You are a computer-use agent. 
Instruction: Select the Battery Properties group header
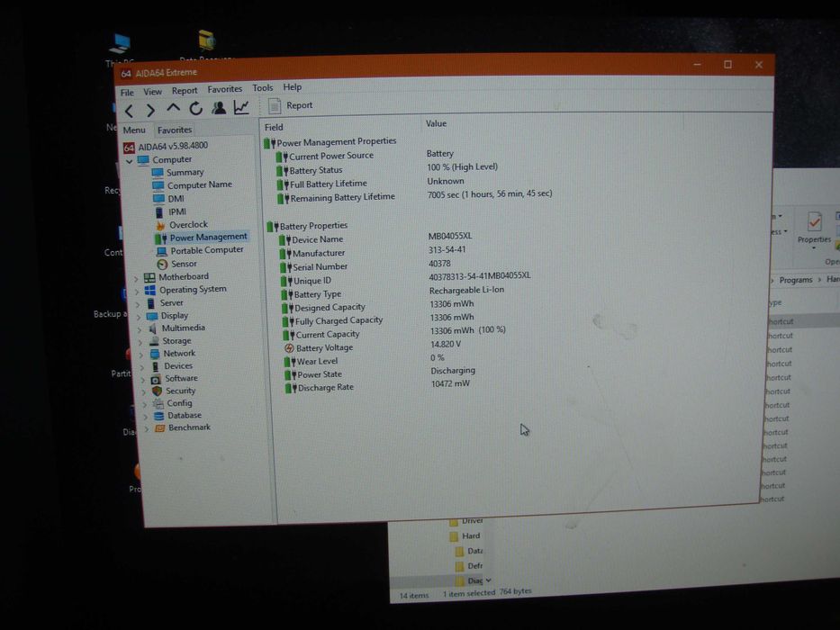(x=308, y=226)
